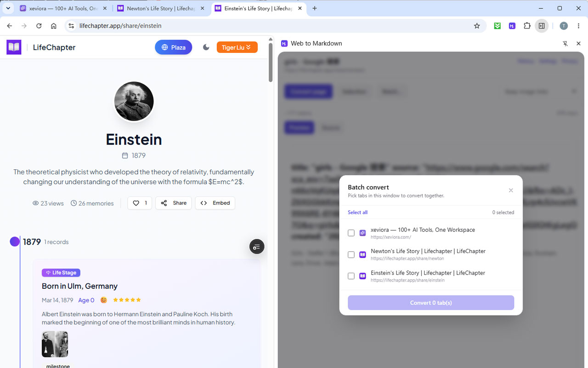
Task: Bookmark this page with the star icon
Action: click(x=477, y=26)
